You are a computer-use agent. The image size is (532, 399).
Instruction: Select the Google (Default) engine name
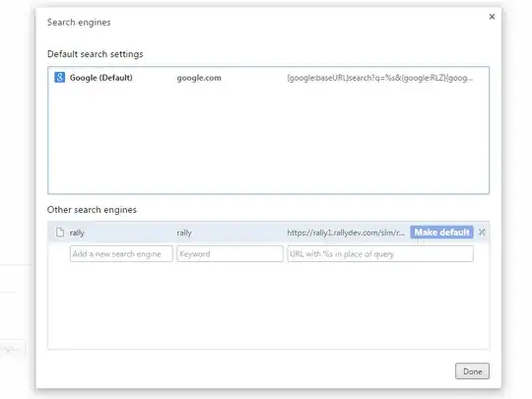point(101,78)
